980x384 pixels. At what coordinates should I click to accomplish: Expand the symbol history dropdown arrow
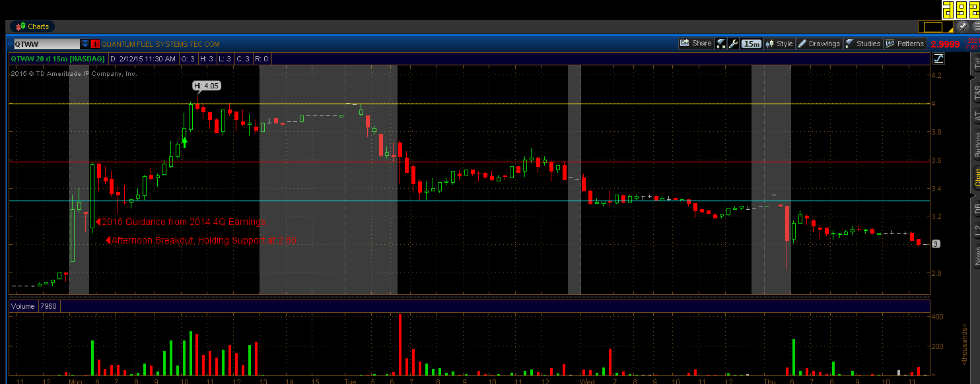pyautogui.click(x=85, y=44)
